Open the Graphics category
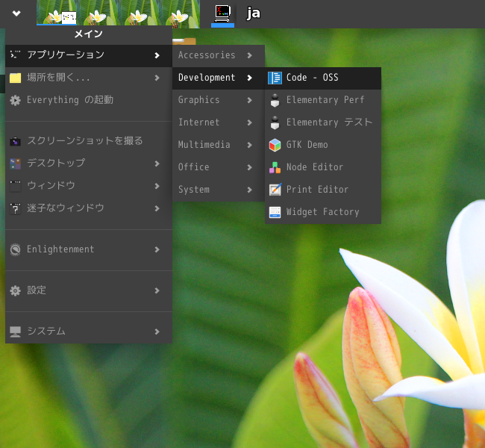Viewport: 485px width, 448px height. [219, 100]
